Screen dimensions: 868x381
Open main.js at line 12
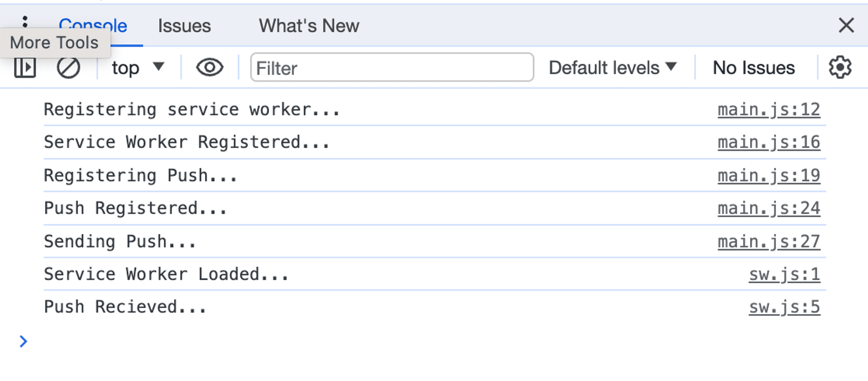click(769, 109)
